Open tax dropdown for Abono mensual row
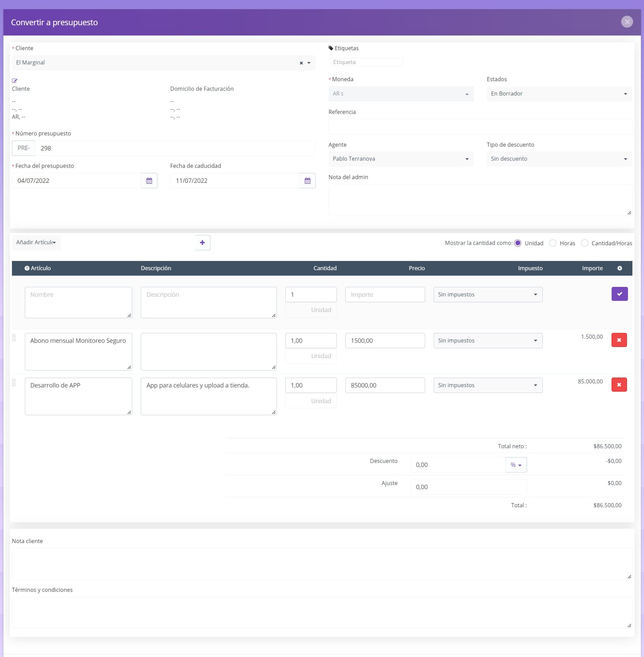Screen dimensions: 644x657 pos(488,340)
